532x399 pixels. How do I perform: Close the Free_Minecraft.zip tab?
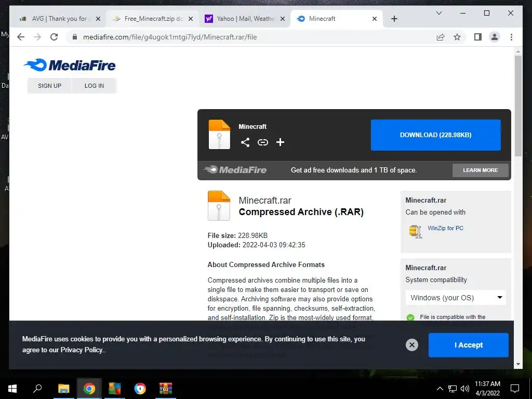[x=191, y=19]
